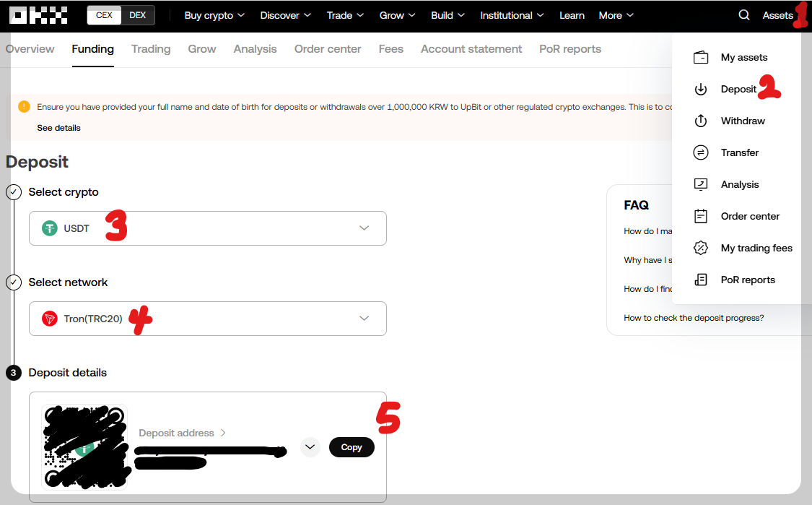Open How to check the deposit progress
The width and height of the screenshot is (812, 505).
pyautogui.click(x=694, y=318)
